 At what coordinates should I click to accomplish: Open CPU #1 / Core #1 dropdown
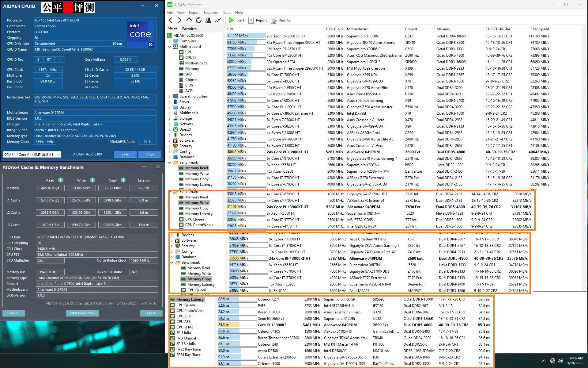(32, 154)
